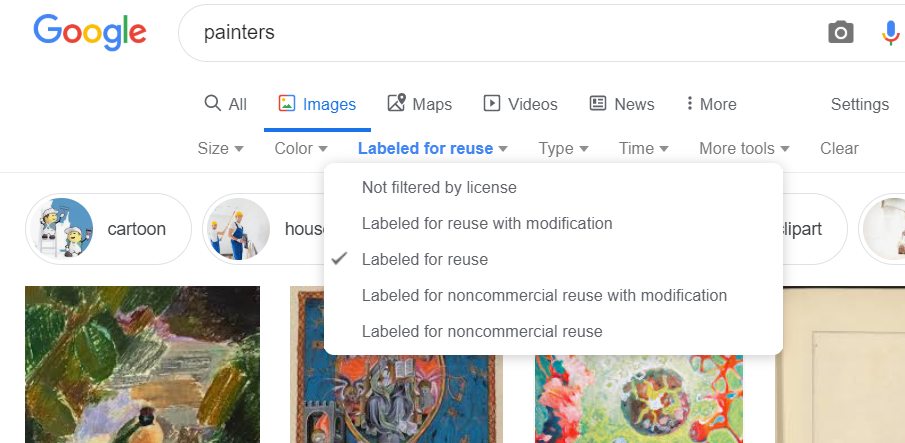Image resolution: width=905 pixels, height=443 pixels.
Task: Switch to the Videos tab
Action: pos(520,104)
